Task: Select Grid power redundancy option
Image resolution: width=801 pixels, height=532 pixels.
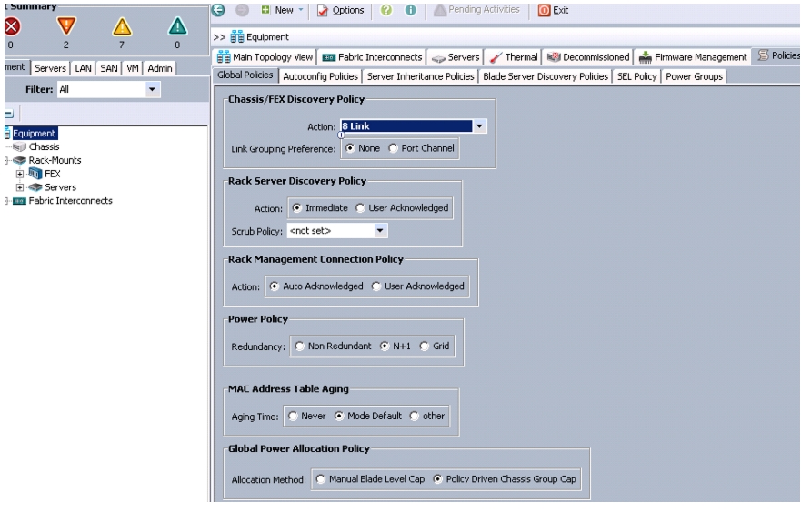Action: tap(424, 346)
